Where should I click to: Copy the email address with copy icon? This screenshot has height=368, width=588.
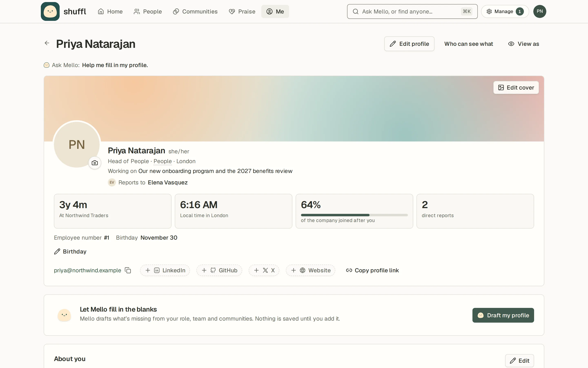coord(128,270)
